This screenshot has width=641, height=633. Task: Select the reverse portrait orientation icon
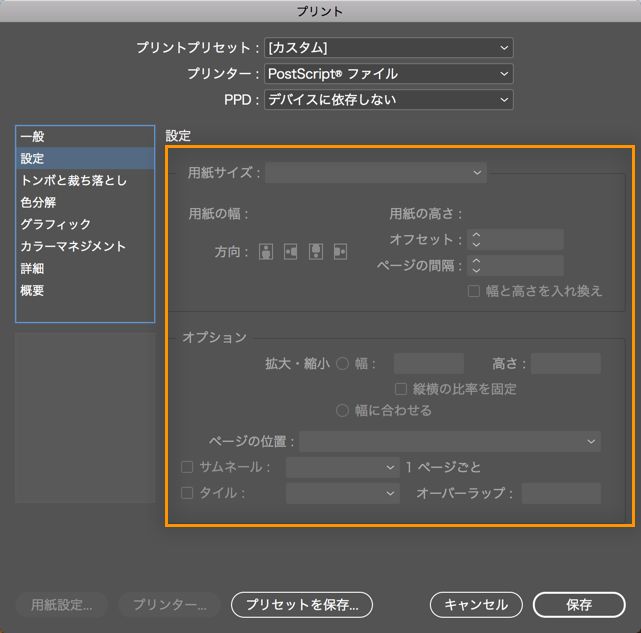coord(316,251)
